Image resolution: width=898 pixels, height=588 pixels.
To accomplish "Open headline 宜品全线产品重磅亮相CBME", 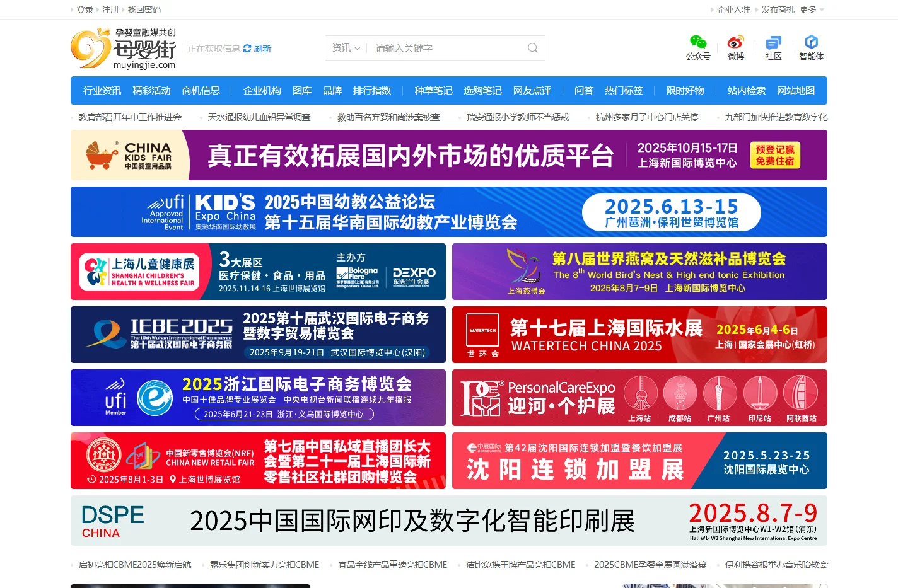I will click(x=392, y=565).
